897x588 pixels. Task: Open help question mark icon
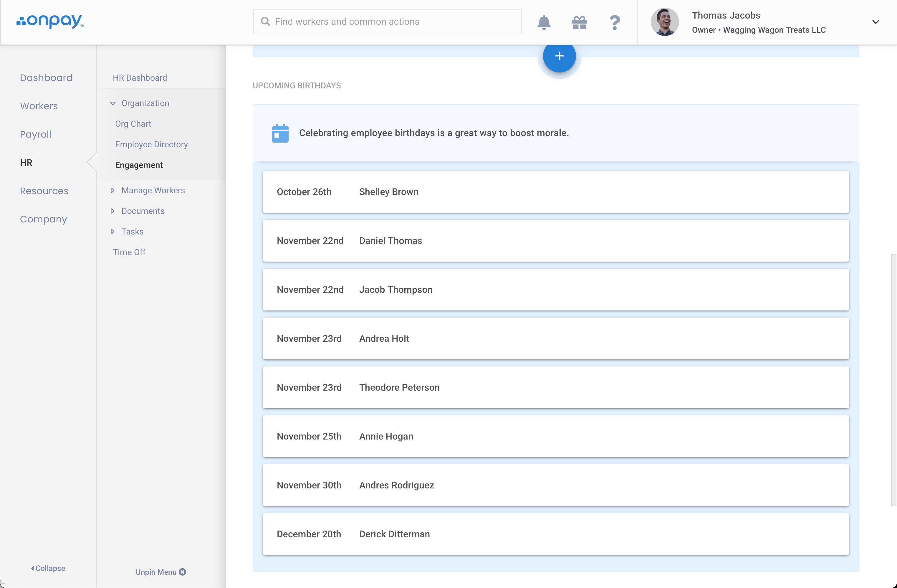[x=614, y=22]
